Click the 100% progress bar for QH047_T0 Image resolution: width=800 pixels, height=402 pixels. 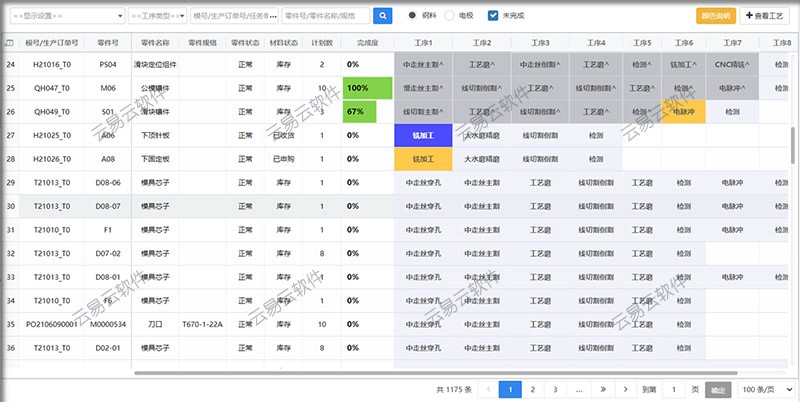(367, 88)
